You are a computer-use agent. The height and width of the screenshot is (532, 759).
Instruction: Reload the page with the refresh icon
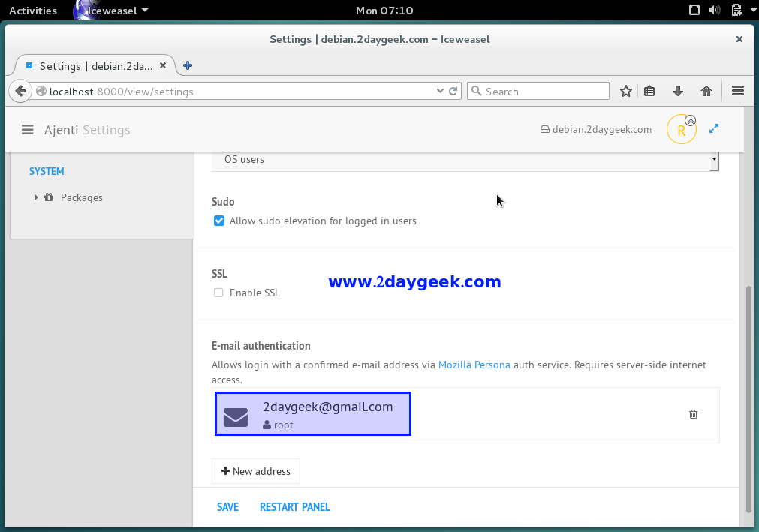click(x=453, y=91)
